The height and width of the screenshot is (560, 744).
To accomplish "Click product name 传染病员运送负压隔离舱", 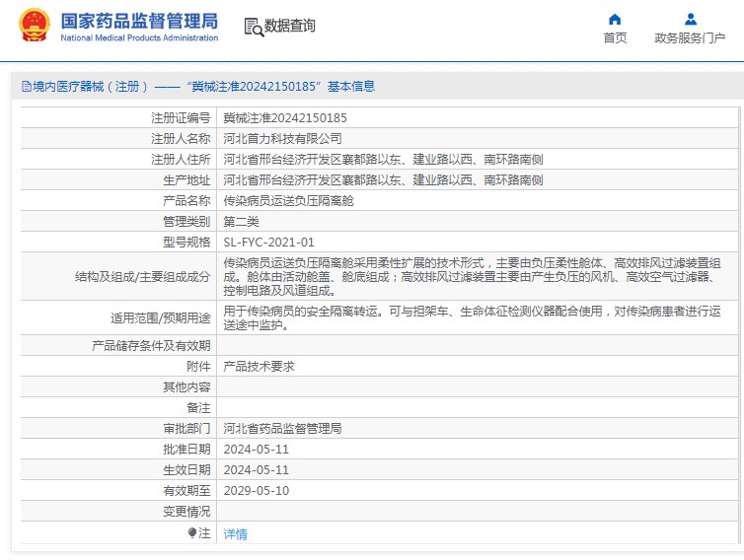I will [x=288, y=201].
